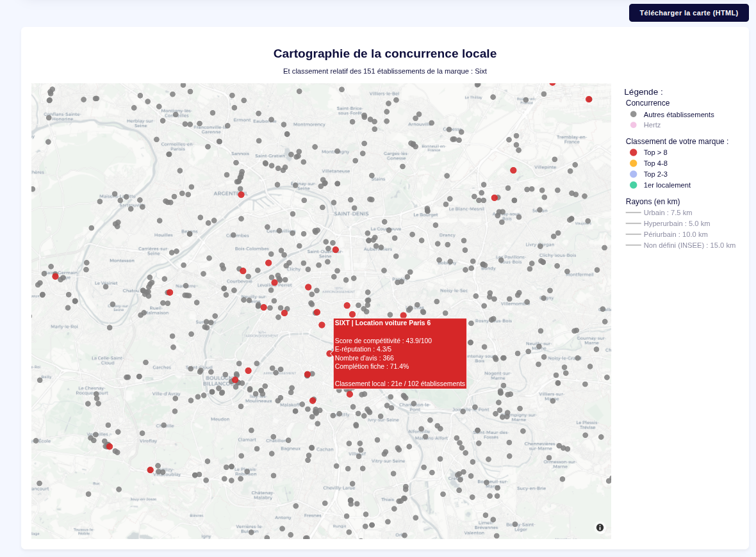Screen dimensions: 756x557
Task: Click the Meudon map label
Action: (220, 419)
